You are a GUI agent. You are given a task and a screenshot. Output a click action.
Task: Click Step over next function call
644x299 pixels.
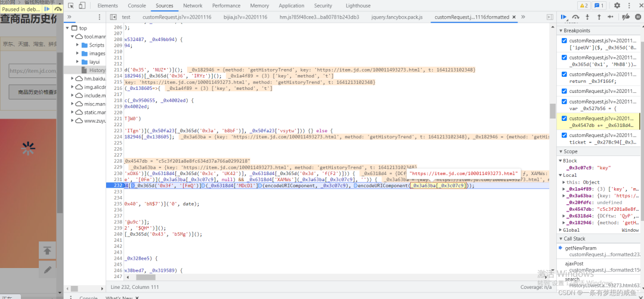[x=575, y=17]
